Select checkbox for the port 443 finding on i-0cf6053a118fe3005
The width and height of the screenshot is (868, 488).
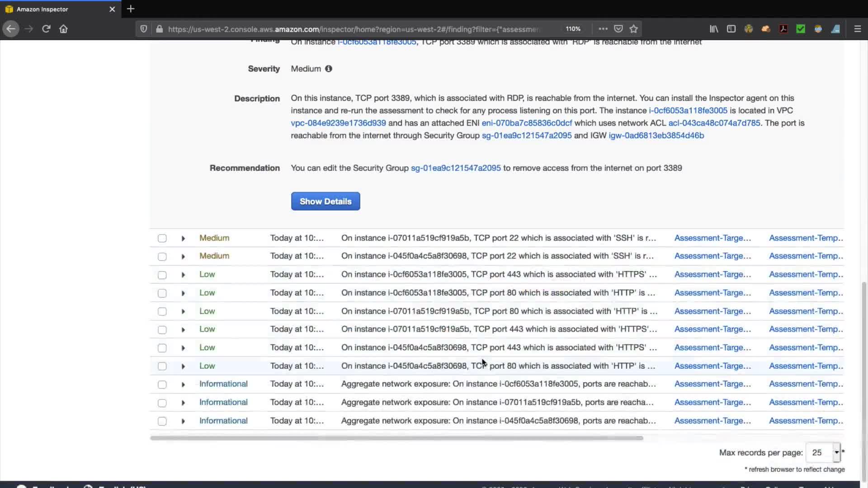point(162,275)
